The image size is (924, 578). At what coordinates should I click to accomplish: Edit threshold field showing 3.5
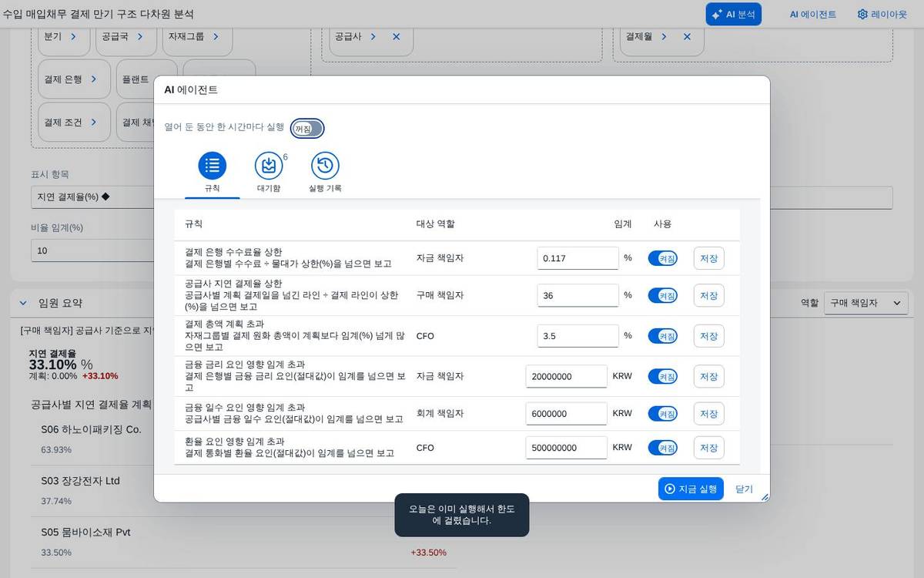(x=577, y=336)
